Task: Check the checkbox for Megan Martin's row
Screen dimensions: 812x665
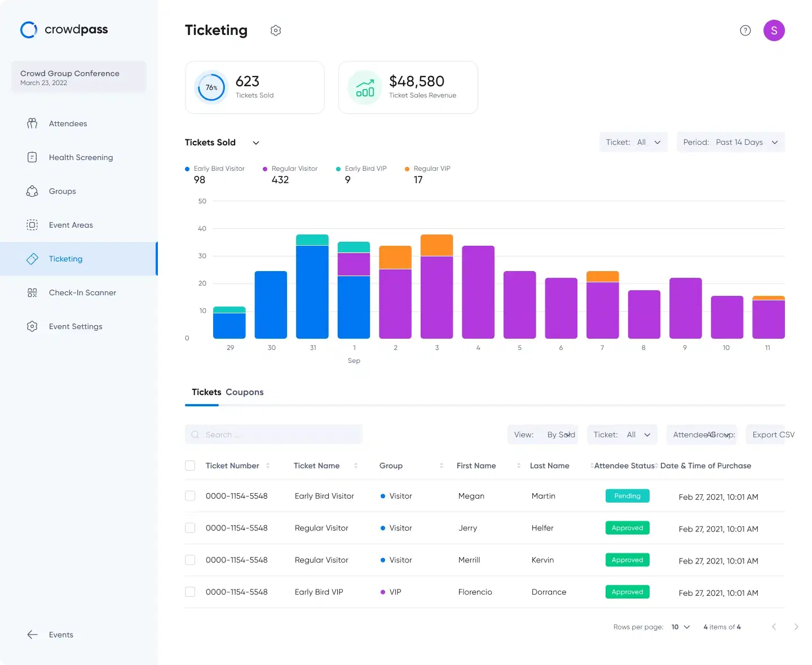Action: pos(190,496)
